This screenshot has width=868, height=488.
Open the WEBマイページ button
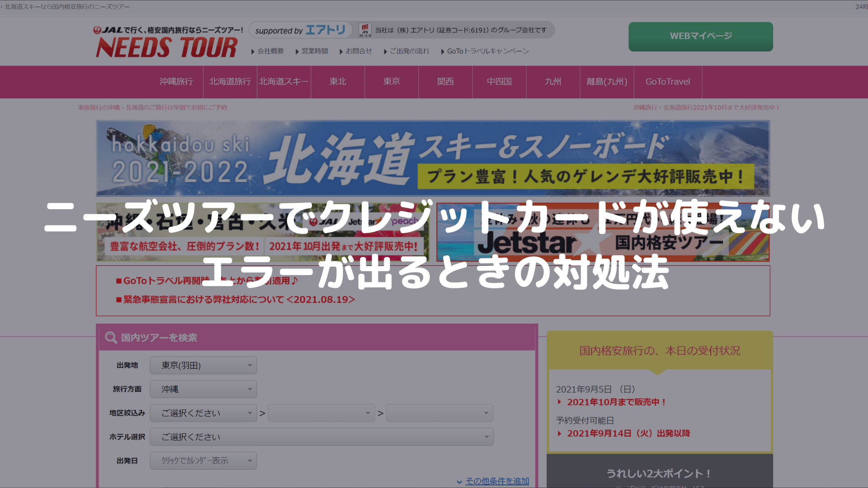click(701, 36)
